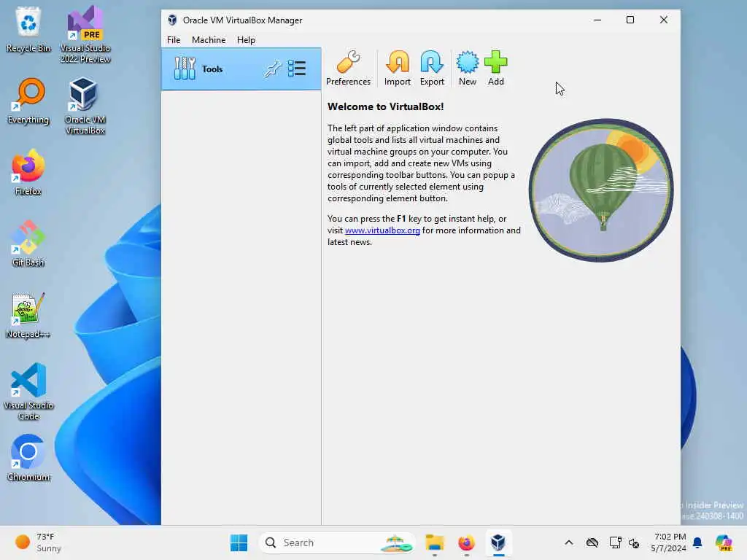
Task: Show hidden system tray icons chevron
Action: 569,542
